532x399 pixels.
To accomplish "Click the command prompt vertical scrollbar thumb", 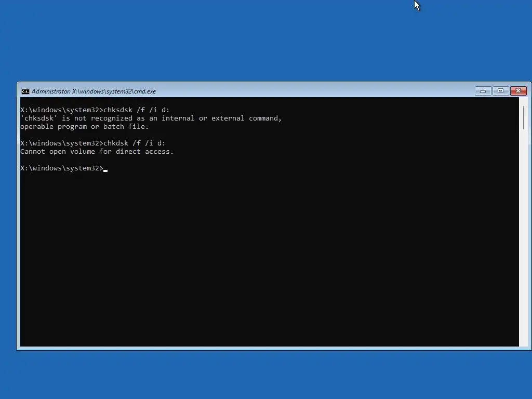I will tap(524, 117).
